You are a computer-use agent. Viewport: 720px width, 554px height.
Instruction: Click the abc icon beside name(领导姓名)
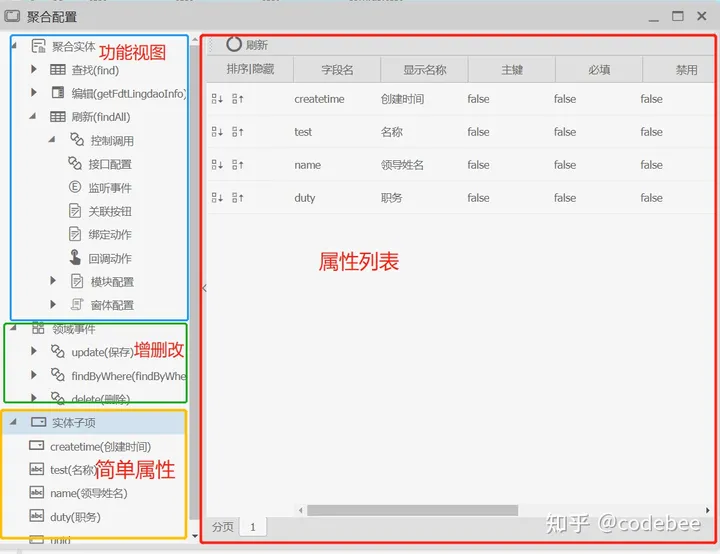[x=37, y=492]
